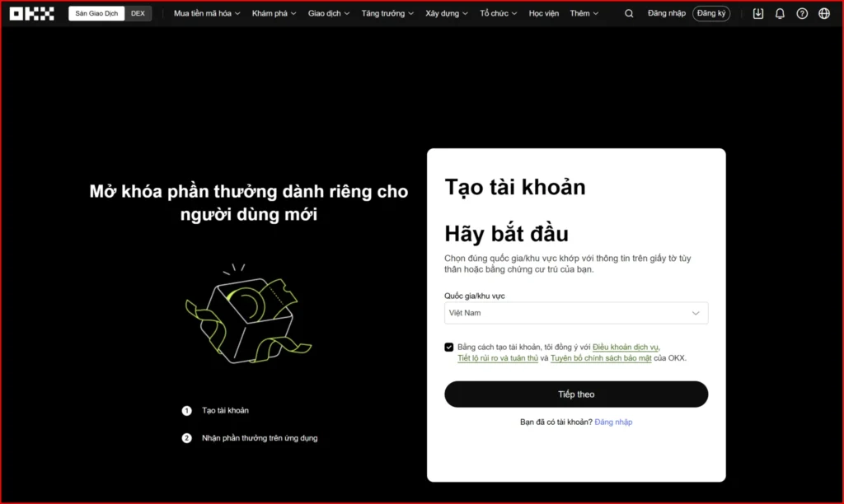Open the search magnifier icon

click(629, 13)
